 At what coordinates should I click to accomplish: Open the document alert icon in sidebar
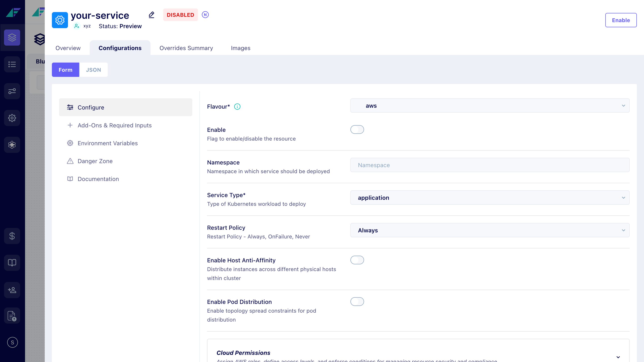tap(12, 316)
